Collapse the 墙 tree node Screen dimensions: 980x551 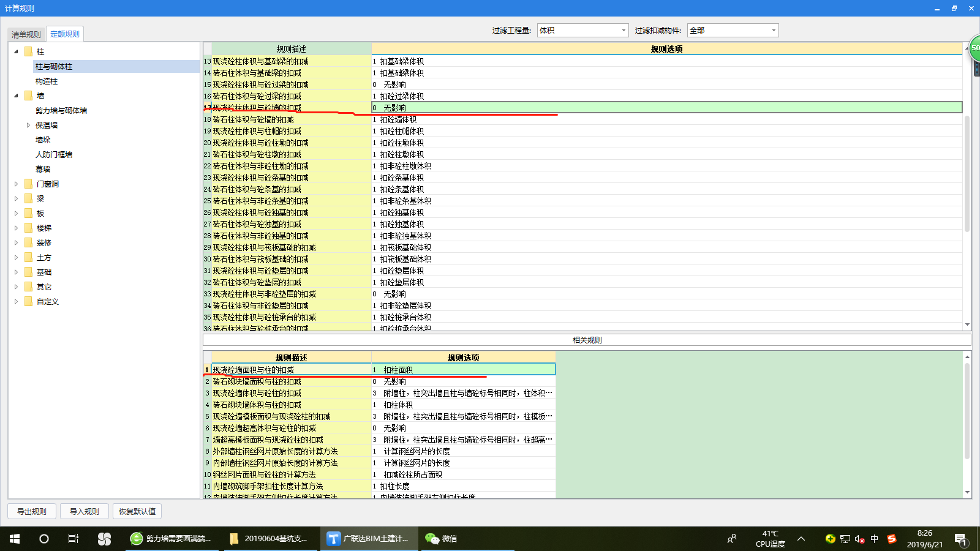click(16, 96)
